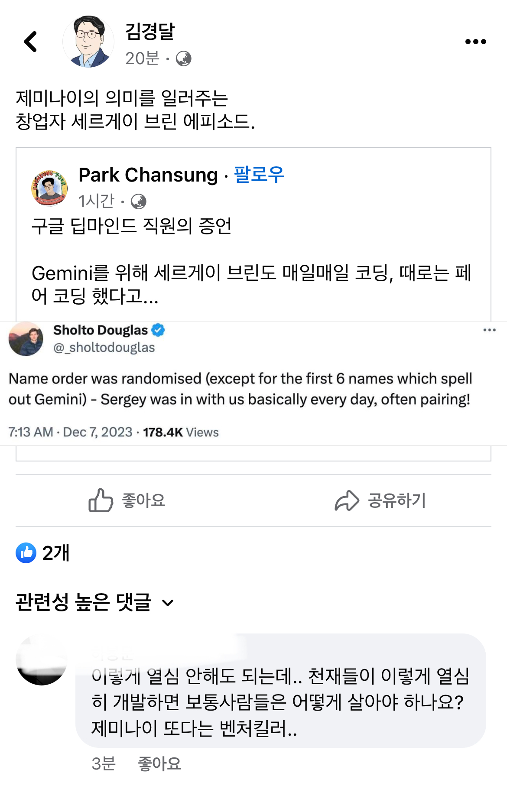The image size is (507, 812).
Task: Open Park Chansung's profile picture
Action: pyautogui.click(x=49, y=188)
